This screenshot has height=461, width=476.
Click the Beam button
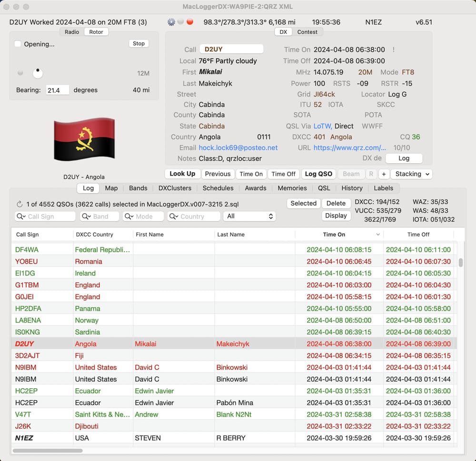click(x=351, y=174)
